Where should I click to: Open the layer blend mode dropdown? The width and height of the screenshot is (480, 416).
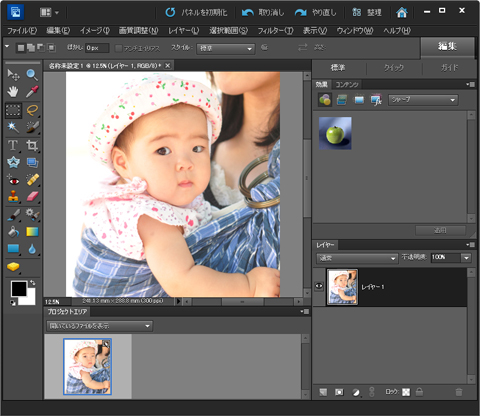tap(357, 258)
